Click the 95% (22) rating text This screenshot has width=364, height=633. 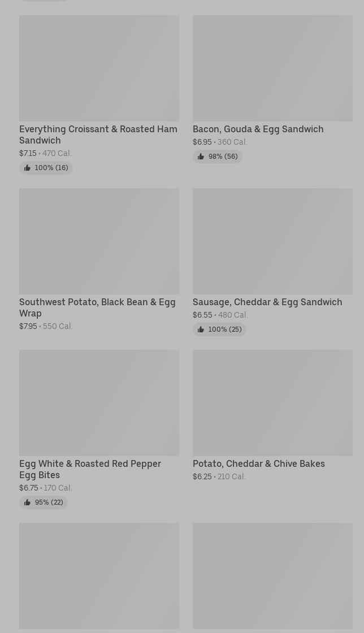(x=49, y=502)
